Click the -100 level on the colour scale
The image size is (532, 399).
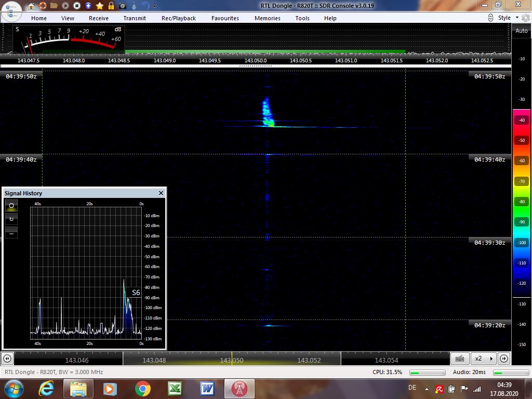tap(522, 242)
